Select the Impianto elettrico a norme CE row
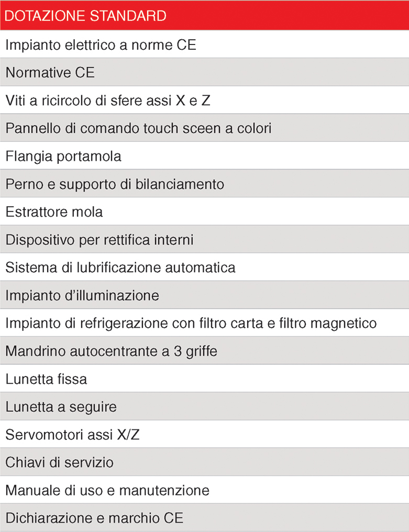 pos(204,44)
